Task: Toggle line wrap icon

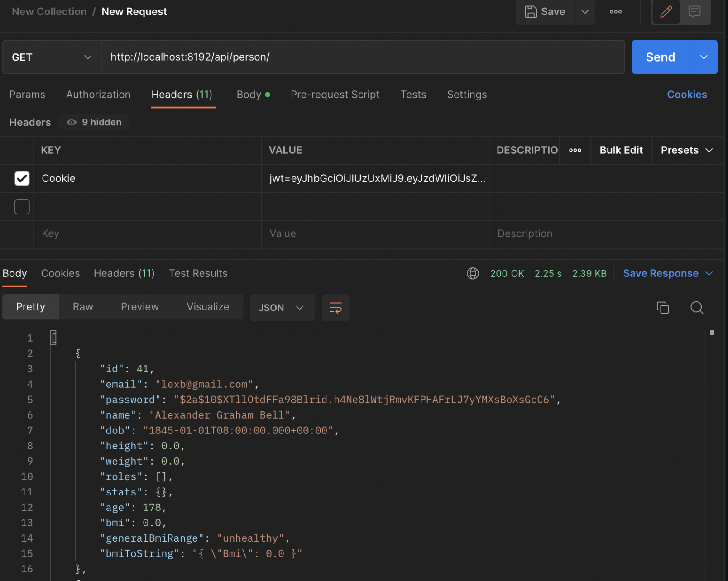Action: pos(335,308)
